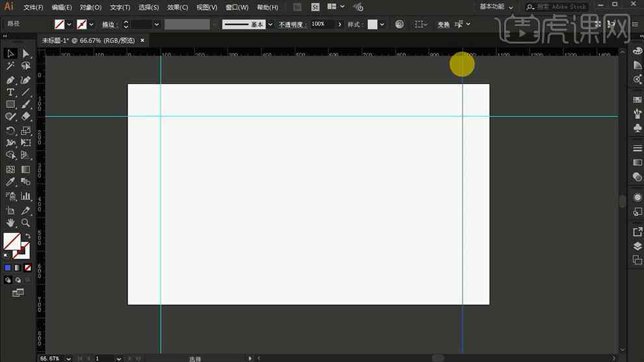Select the Free Transform tool
This screenshot has height=362, width=644.
coord(25,143)
